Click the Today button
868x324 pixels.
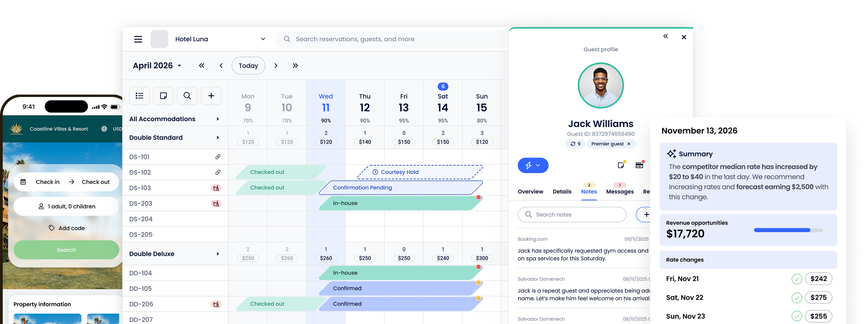(248, 66)
